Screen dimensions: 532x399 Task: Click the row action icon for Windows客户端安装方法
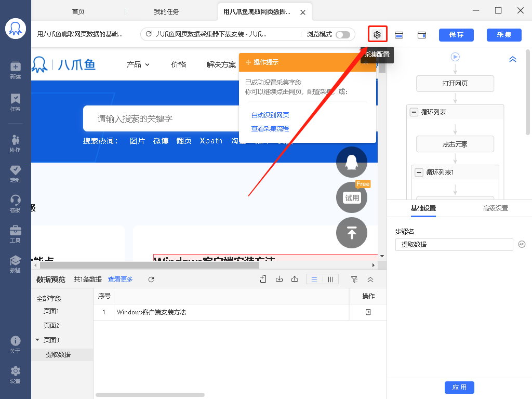click(x=368, y=312)
